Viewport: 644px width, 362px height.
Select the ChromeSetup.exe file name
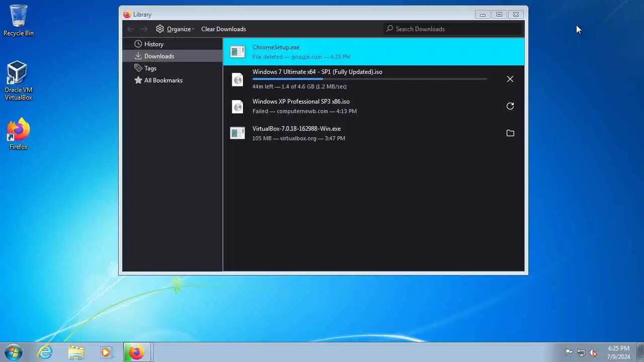tap(276, 47)
